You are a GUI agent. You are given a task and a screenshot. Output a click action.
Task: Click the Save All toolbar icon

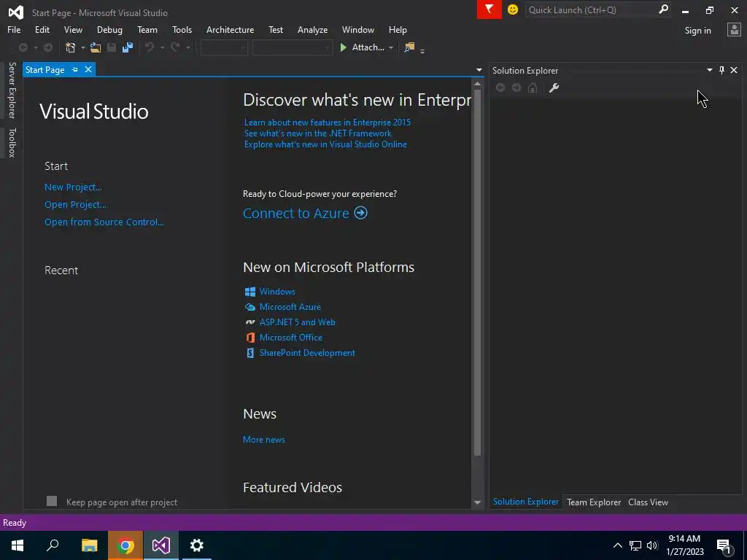point(127,47)
